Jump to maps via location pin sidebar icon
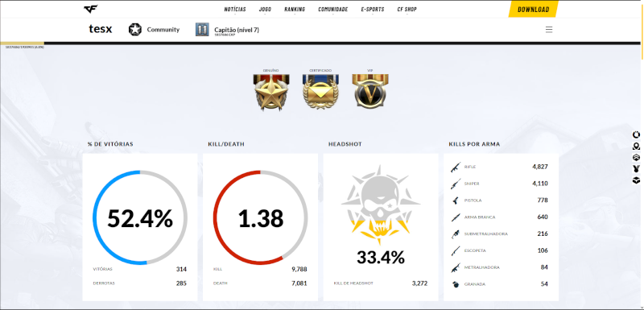 point(636,147)
